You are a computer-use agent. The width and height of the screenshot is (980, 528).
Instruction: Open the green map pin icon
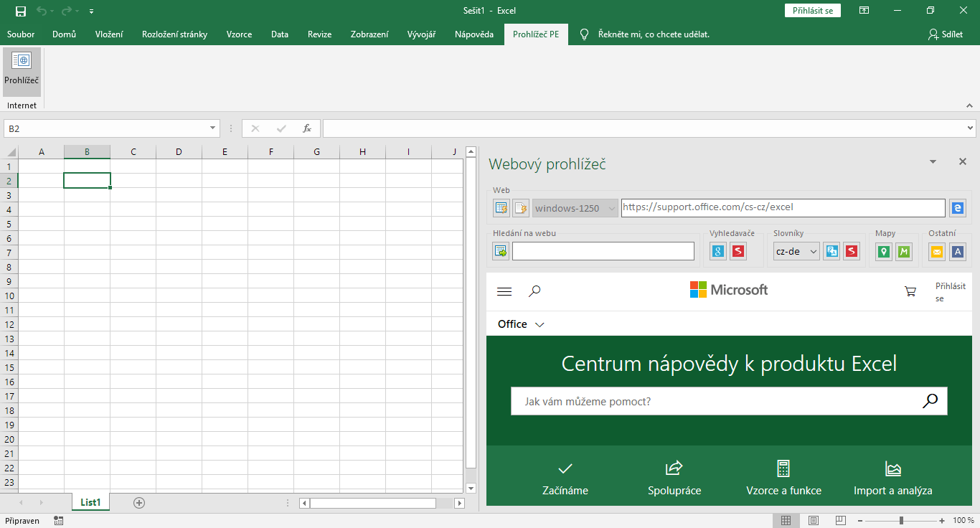click(x=884, y=251)
